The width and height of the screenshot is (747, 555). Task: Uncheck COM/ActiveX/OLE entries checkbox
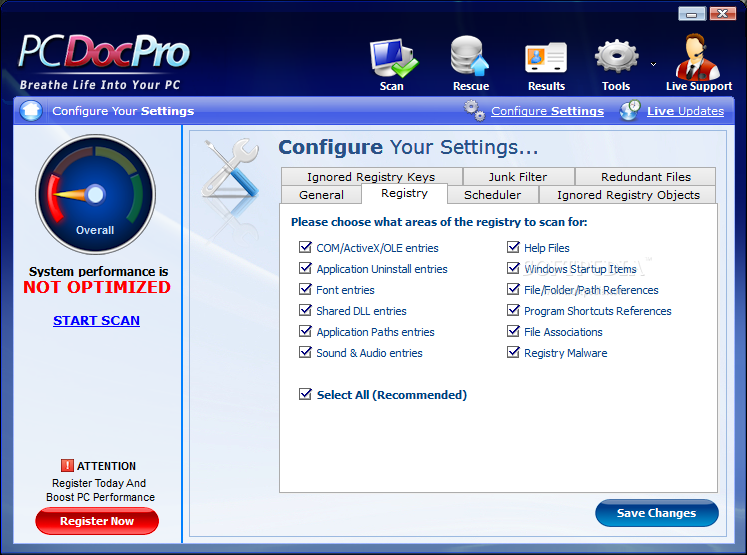(x=305, y=247)
